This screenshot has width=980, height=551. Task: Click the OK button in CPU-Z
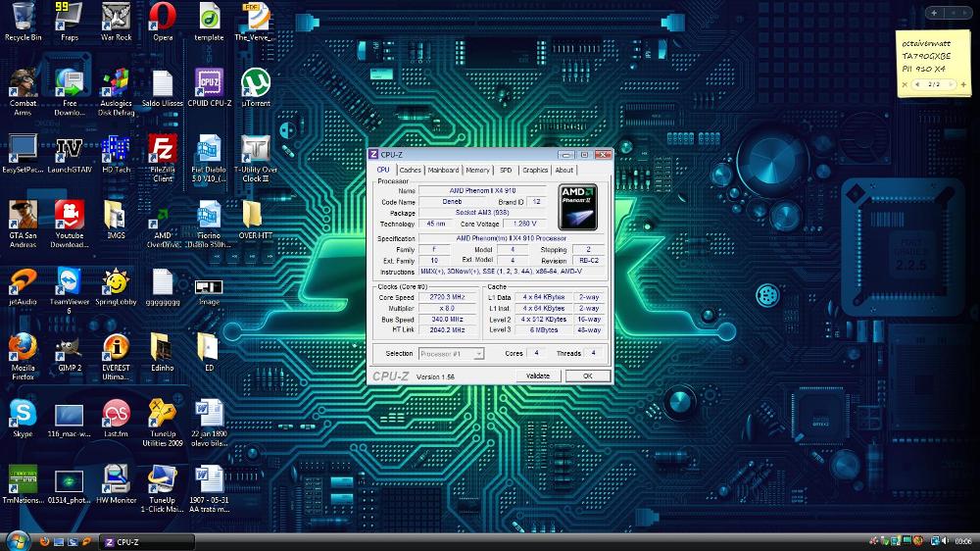587,376
